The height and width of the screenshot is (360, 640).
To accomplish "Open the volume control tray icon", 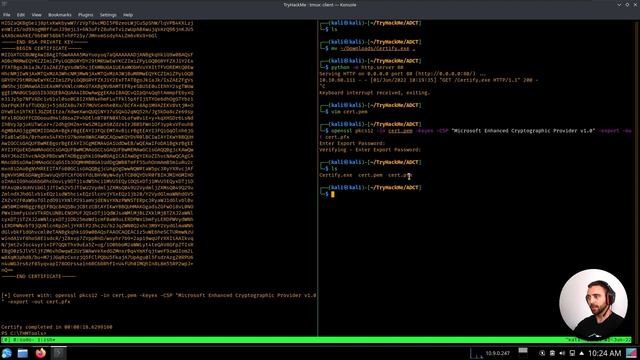I will [x=562, y=353].
